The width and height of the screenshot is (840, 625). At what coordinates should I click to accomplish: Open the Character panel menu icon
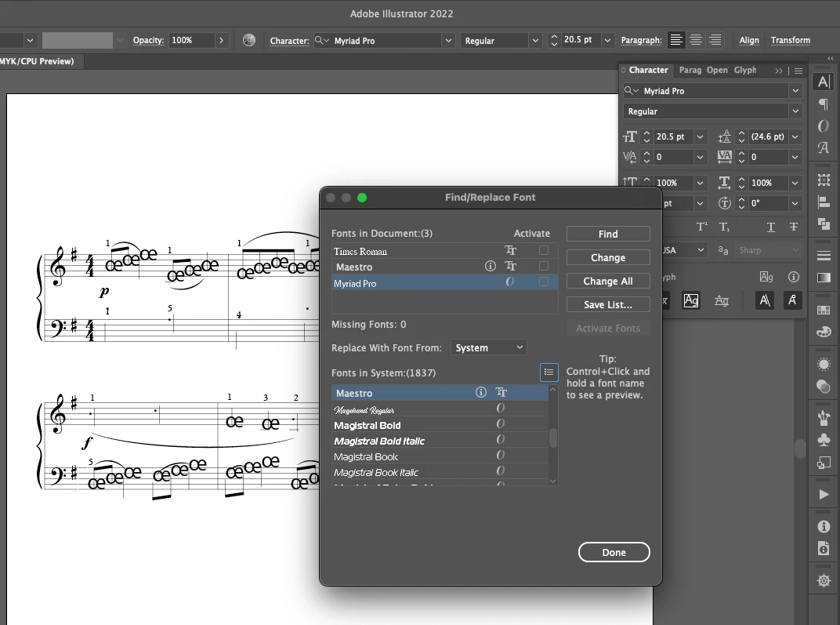(798, 71)
